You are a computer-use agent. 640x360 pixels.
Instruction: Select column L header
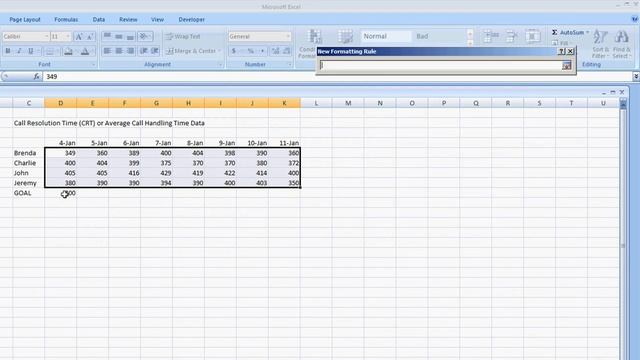(316, 103)
